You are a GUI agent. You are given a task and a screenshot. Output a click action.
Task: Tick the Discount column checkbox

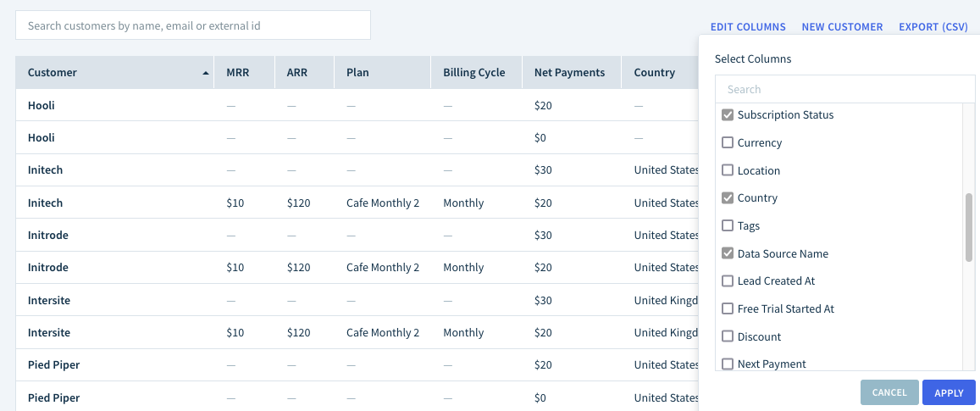[728, 336]
